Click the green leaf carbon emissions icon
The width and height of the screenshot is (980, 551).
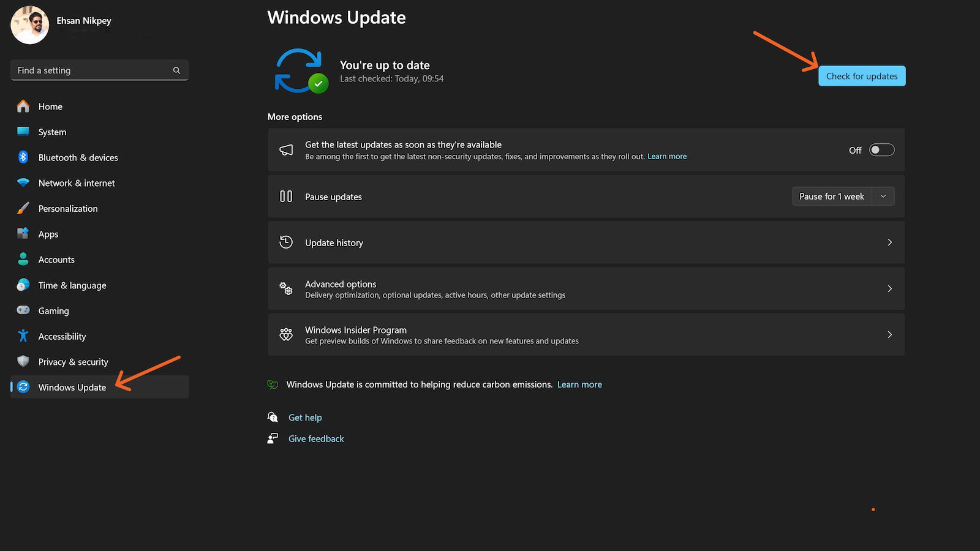[273, 384]
